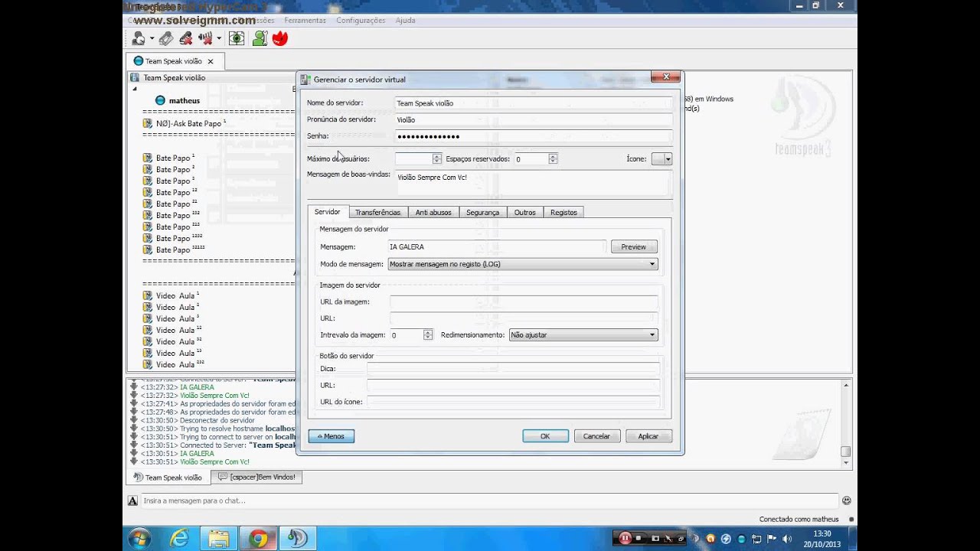980x551 pixels.
Task: Open the Registos tab
Action: [x=563, y=212]
